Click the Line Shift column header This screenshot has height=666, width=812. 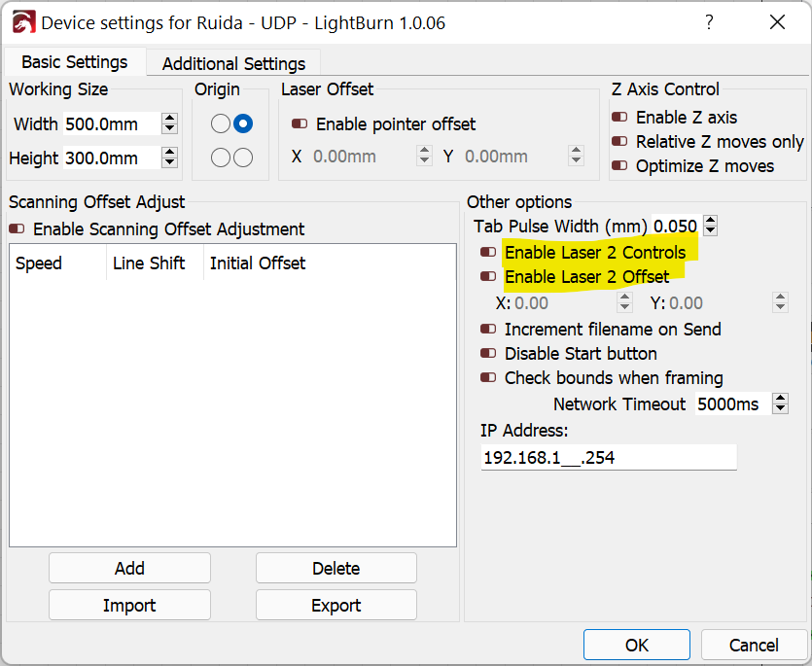click(x=155, y=263)
